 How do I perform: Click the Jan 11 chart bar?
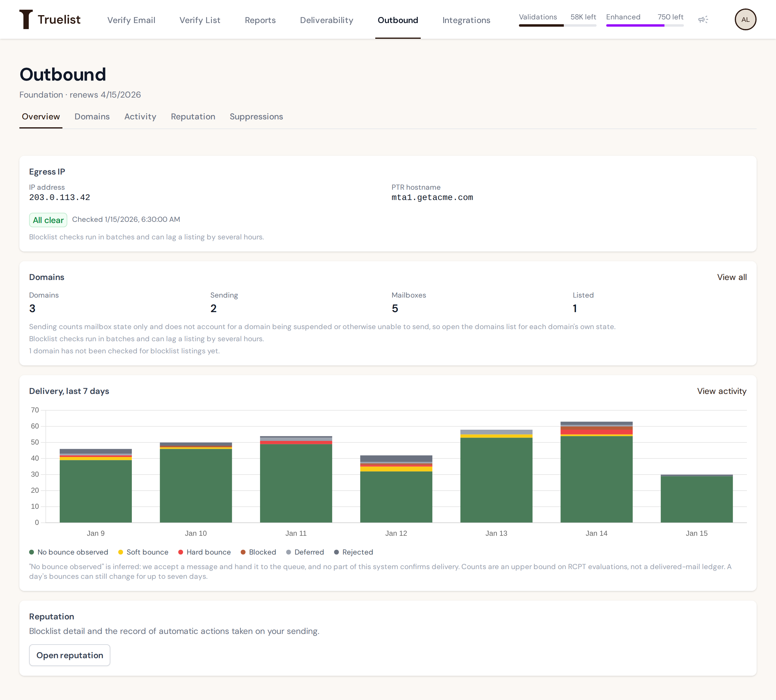click(296, 479)
